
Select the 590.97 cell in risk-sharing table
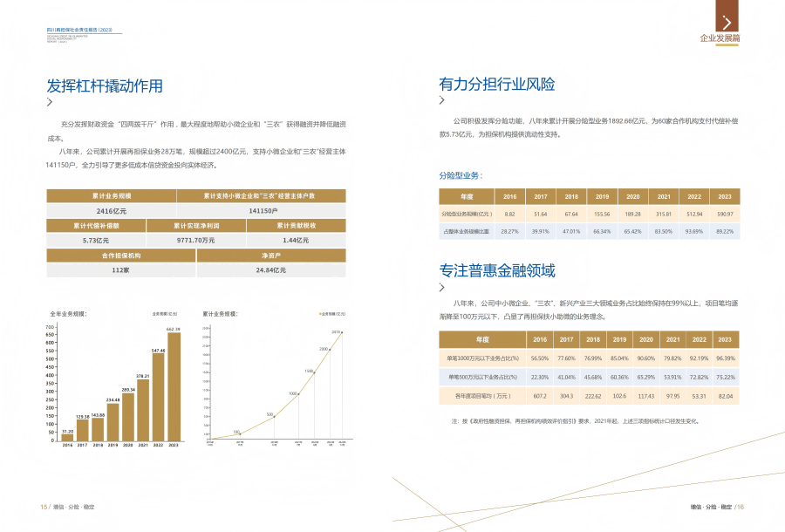click(x=725, y=214)
